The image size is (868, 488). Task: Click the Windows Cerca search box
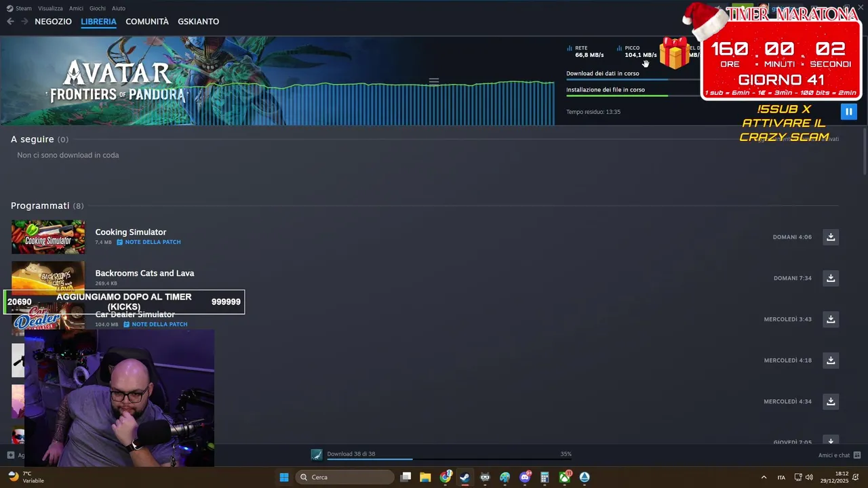[344, 477]
